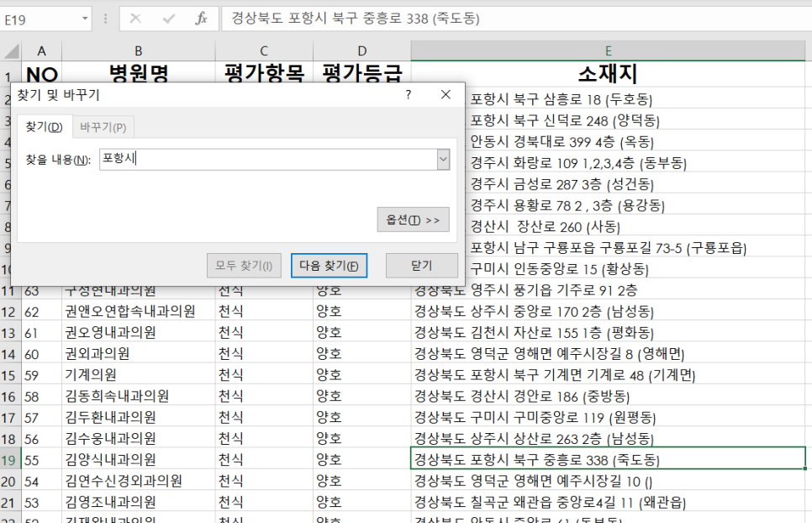Image resolution: width=812 pixels, height=523 pixels.
Task: Click the Select All corner triangle
Action: pyautogui.click(x=12, y=51)
